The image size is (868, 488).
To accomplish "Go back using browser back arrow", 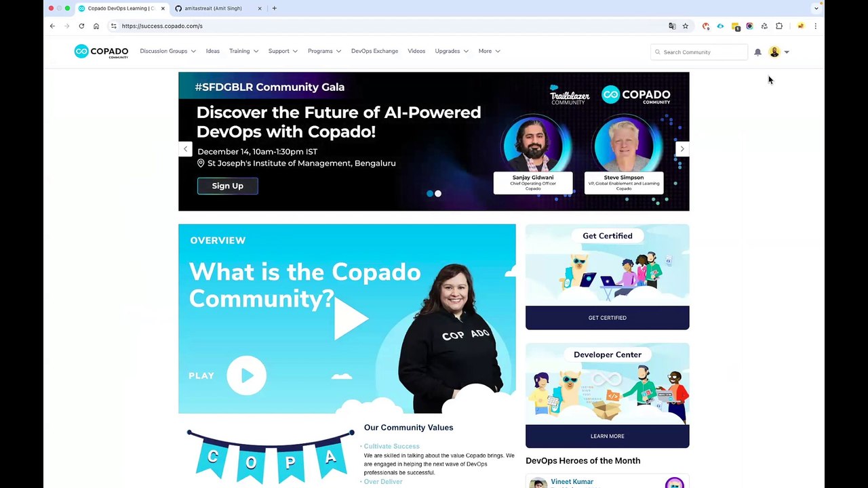I will coord(52,26).
